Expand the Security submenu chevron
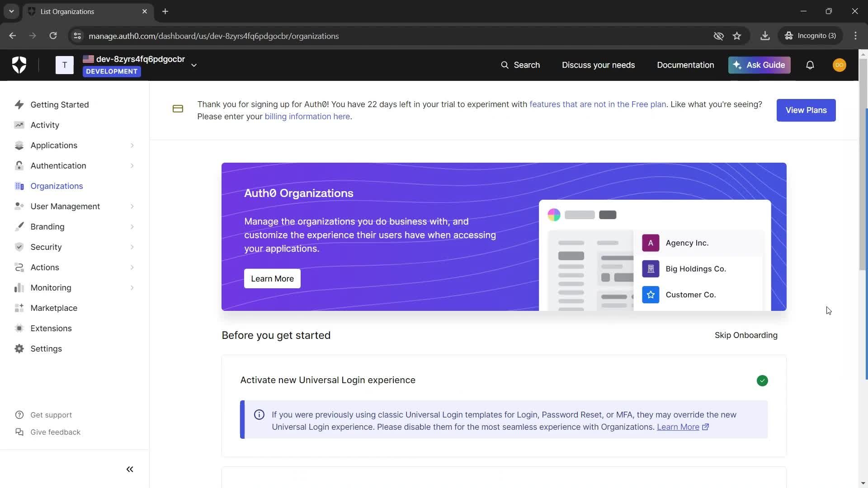The height and width of the screenshot is (488, 868). [132, 247]
